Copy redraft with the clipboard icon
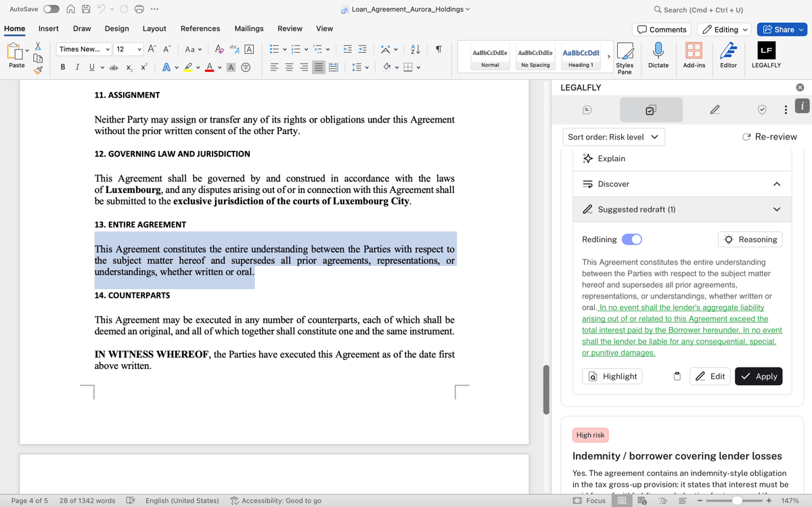This screenshot has width=812, height=507. 677,376
